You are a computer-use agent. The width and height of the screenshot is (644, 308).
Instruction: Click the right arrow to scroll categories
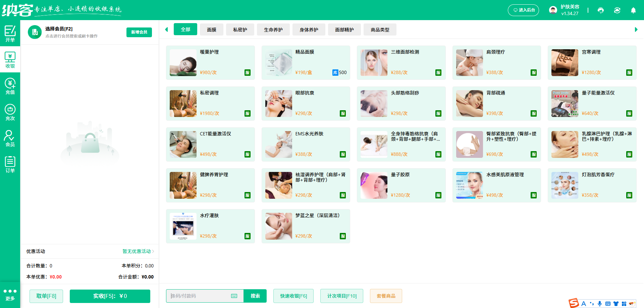(x=636, y=29)
